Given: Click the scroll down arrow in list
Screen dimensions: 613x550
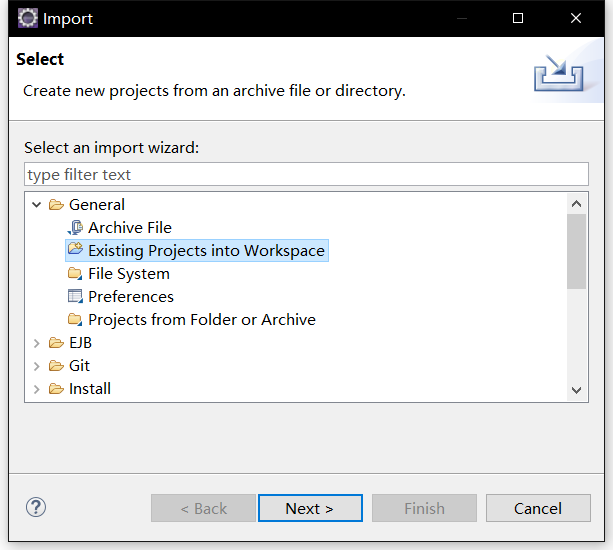Looking at the screenshot, I should pos(576,390).
